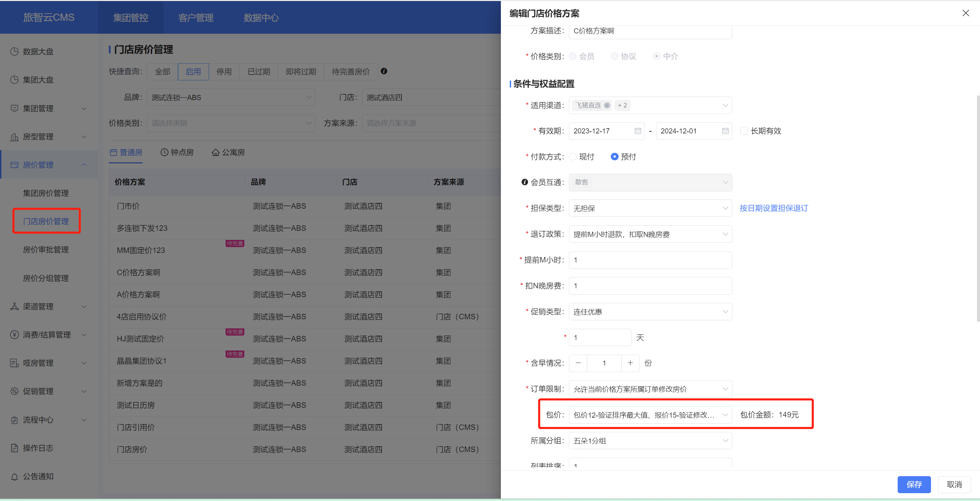Click the 公告通知 bell icon
This screenshot has height=501, width=980.
(14, 476)
